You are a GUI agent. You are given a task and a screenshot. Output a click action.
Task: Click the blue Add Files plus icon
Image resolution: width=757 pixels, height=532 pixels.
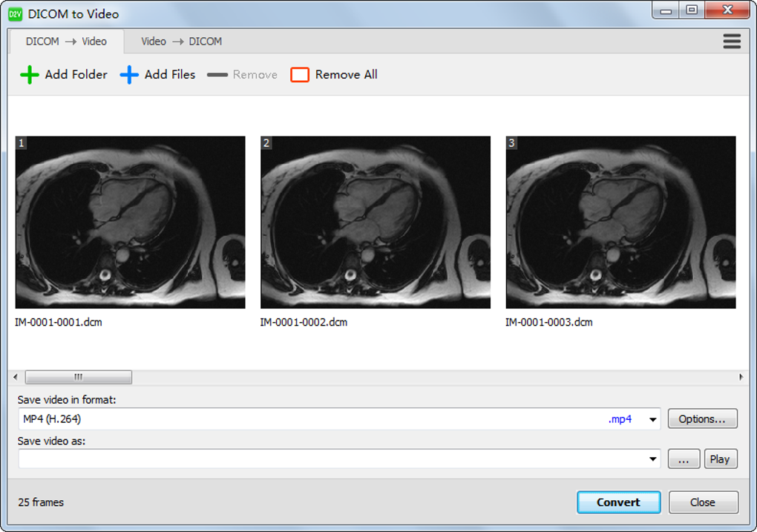point(129,75)
